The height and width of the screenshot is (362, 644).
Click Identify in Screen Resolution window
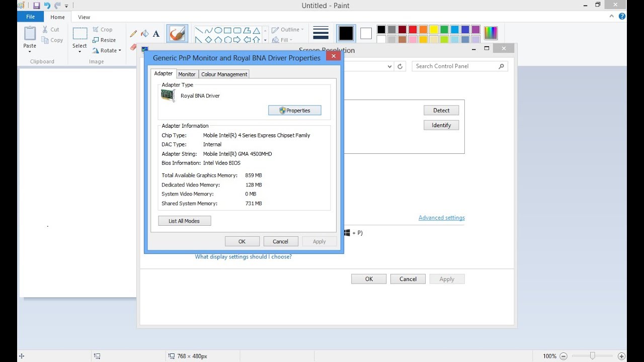(x=441, y=125)
